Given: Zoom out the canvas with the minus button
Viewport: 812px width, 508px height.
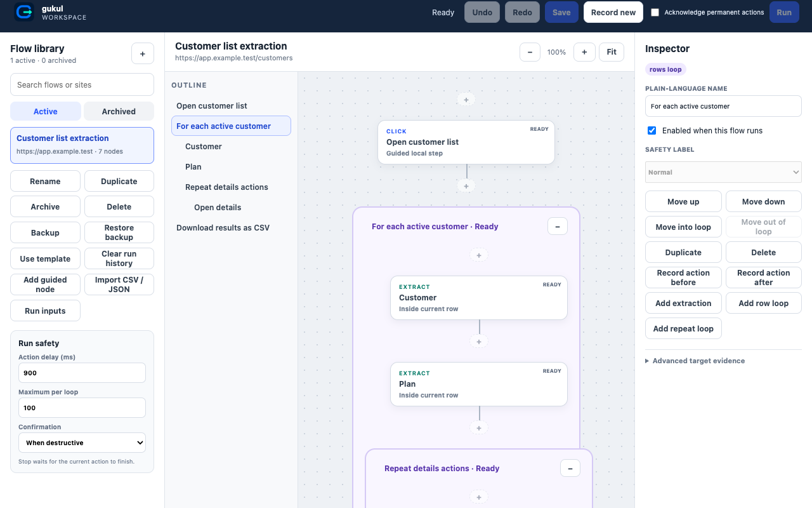Looking at the screenshot, I should [x=530, y=52].
